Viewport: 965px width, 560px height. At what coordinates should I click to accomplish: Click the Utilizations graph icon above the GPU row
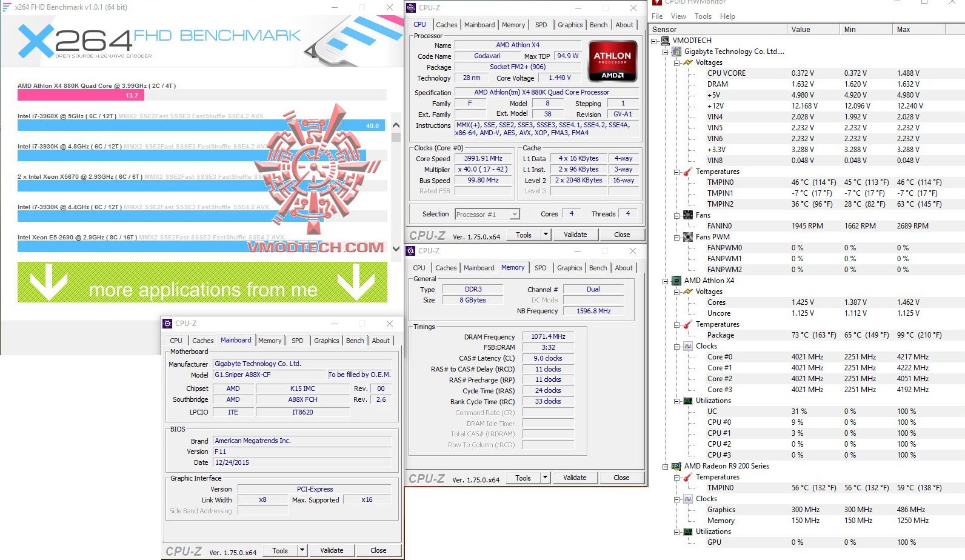click(688, 532)
